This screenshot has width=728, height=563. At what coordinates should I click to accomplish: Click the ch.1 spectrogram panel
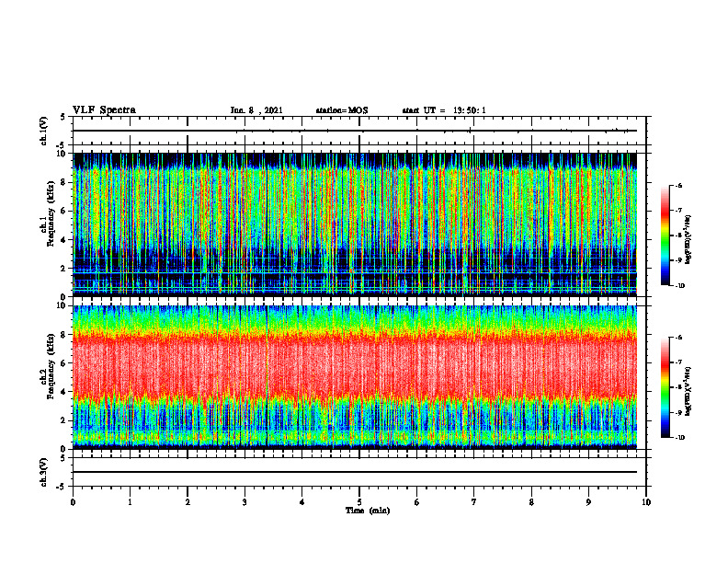pyautogui.click(x=355, y=224)
